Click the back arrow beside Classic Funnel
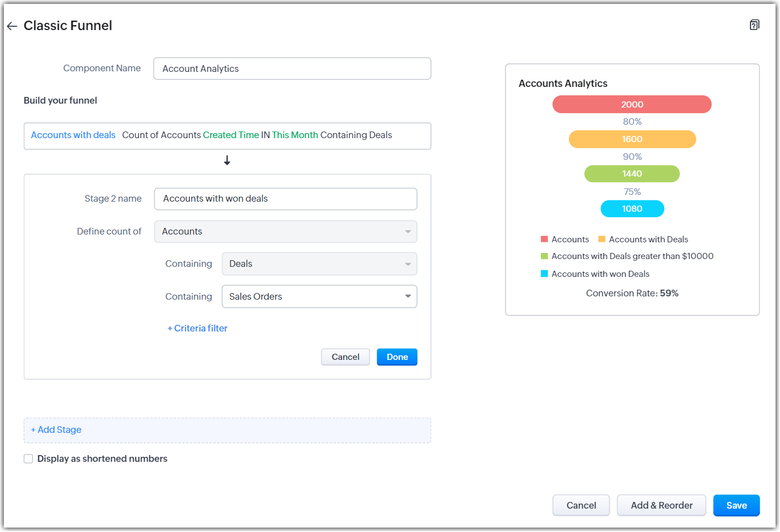The width and height of the screenshot is (780, 532). click(12, 26)
